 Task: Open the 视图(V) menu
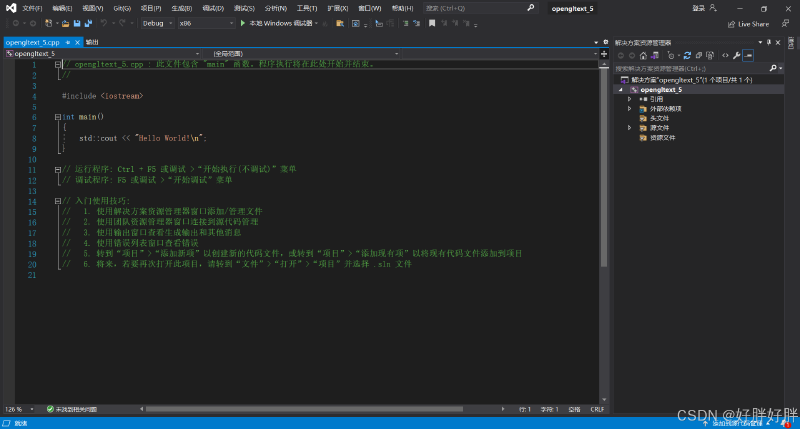(x=92, y=8)
